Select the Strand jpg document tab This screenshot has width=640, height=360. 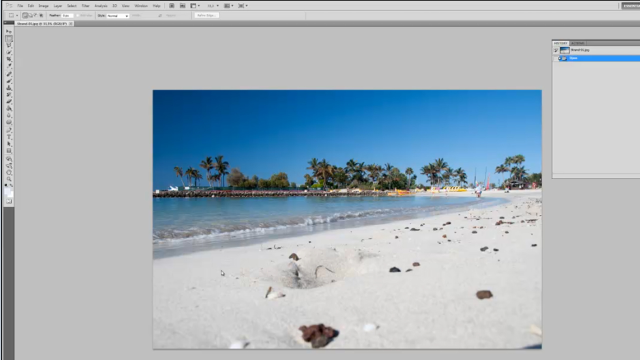pos(42,24)
